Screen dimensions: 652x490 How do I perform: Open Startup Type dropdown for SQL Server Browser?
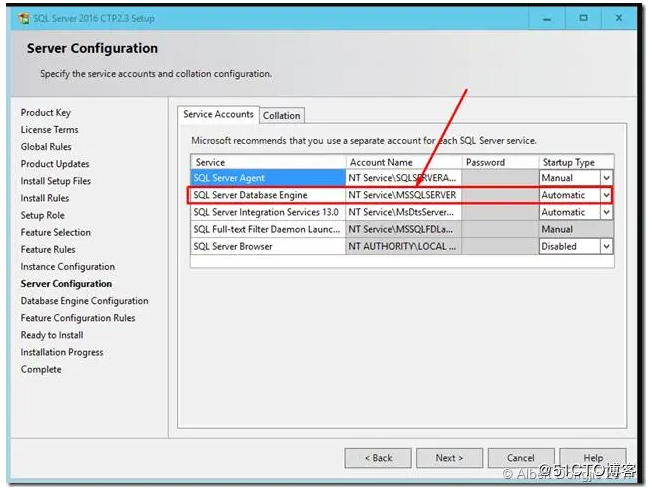[606, 246]
